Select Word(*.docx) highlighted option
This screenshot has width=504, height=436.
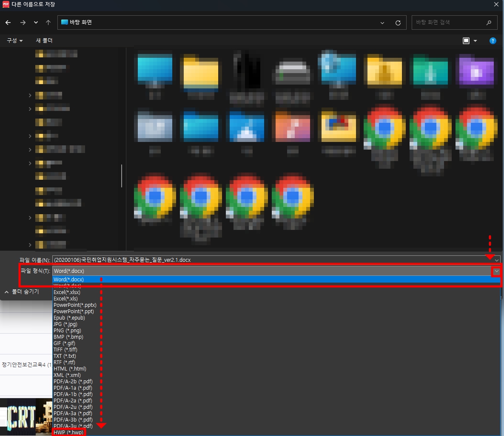(276, 280)
